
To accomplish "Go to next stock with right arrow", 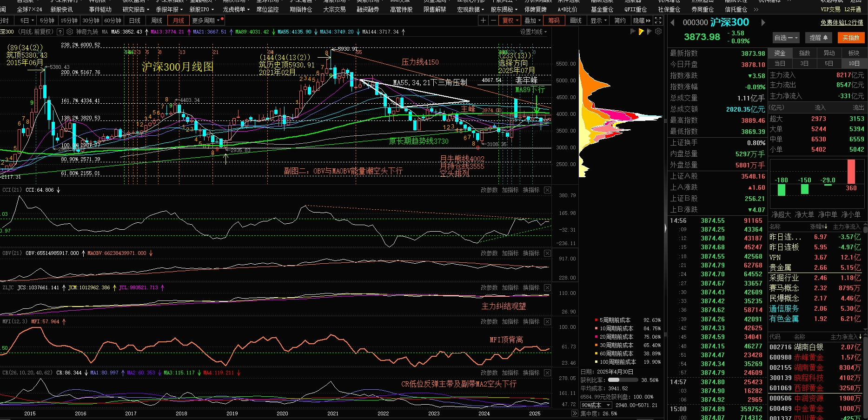I will coord(763,22).
